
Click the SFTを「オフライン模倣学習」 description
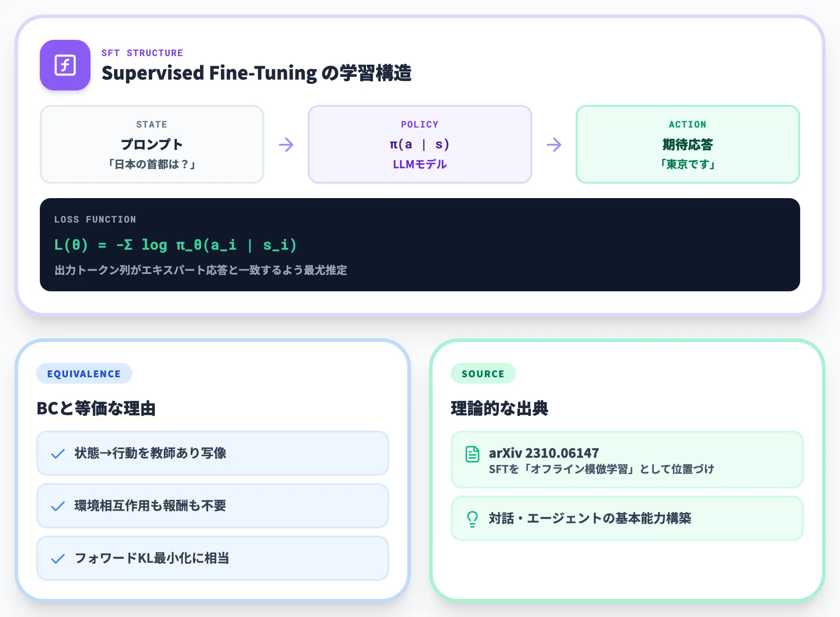pos(601,469)
